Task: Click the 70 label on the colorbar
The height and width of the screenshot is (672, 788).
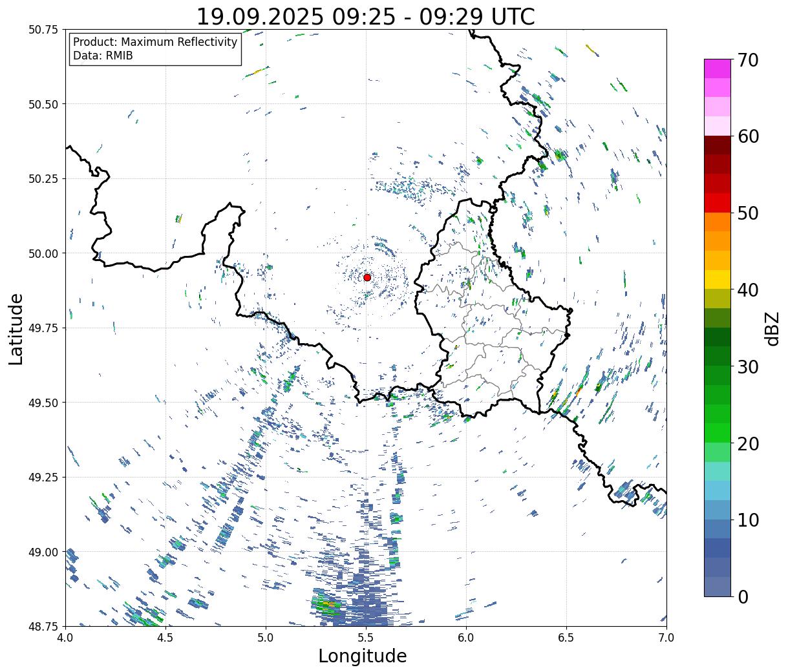Action: coord(747,59)
